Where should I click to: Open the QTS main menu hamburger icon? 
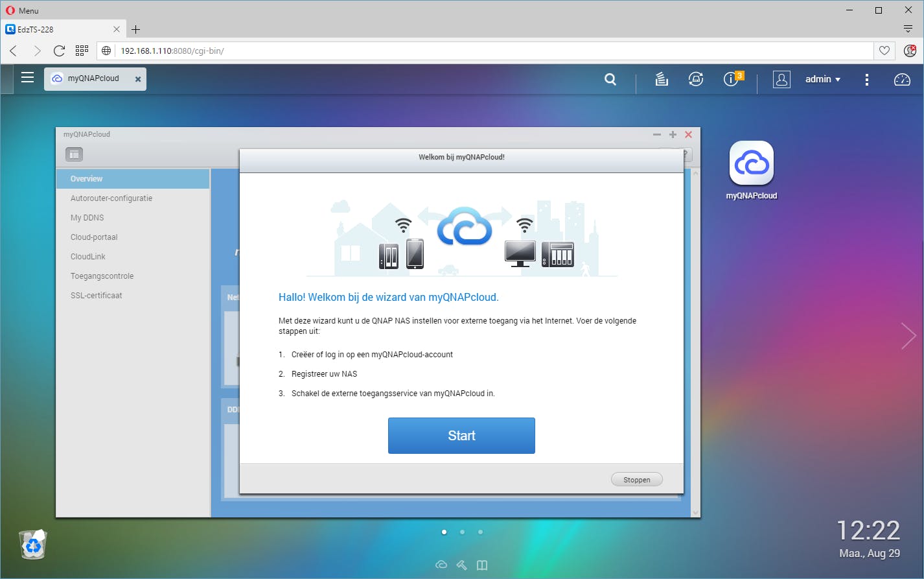[27, 78]
